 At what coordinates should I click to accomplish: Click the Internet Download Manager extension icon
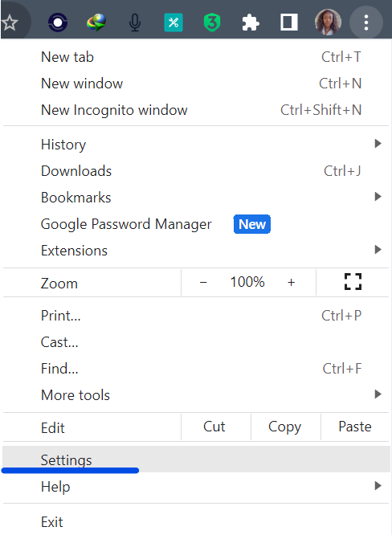coord(96,22)
